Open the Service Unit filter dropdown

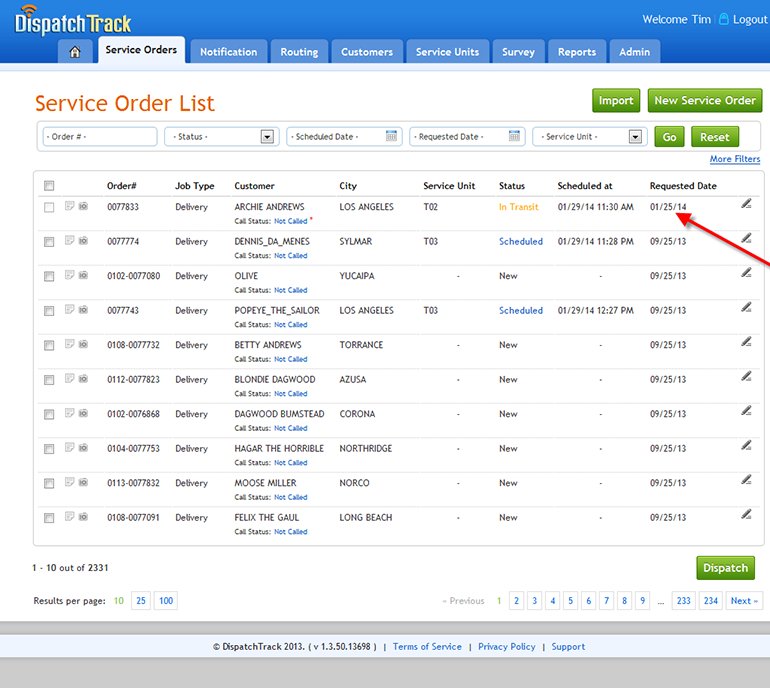[x=635, y=137]
